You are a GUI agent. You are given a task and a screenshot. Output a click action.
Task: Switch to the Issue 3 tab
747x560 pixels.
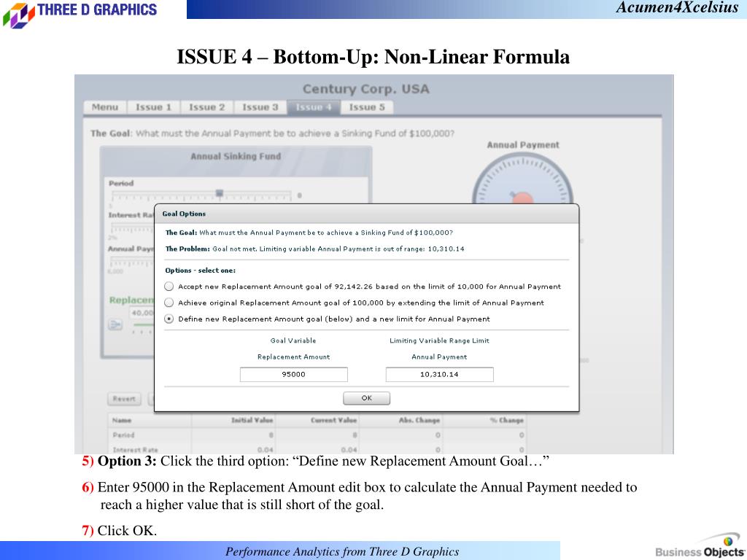[x=260, y=107]
